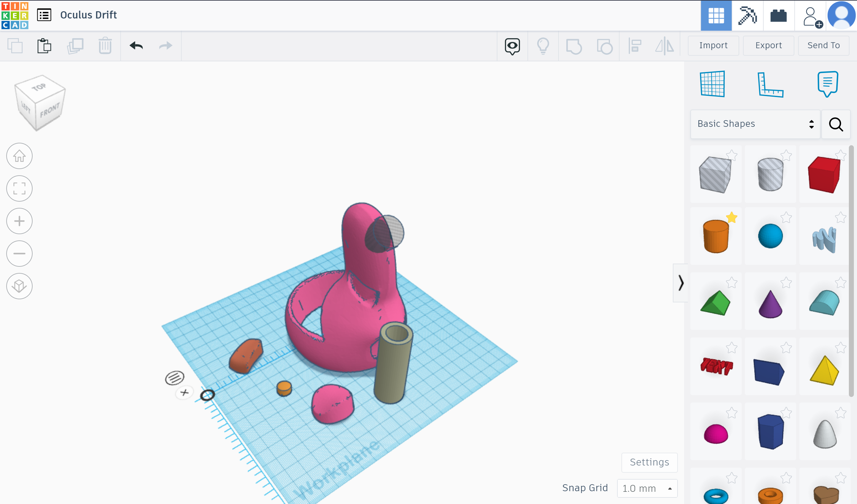Toggle the zoom-out control
Viewport: 857px width, 504px height.
pos(19,253)
